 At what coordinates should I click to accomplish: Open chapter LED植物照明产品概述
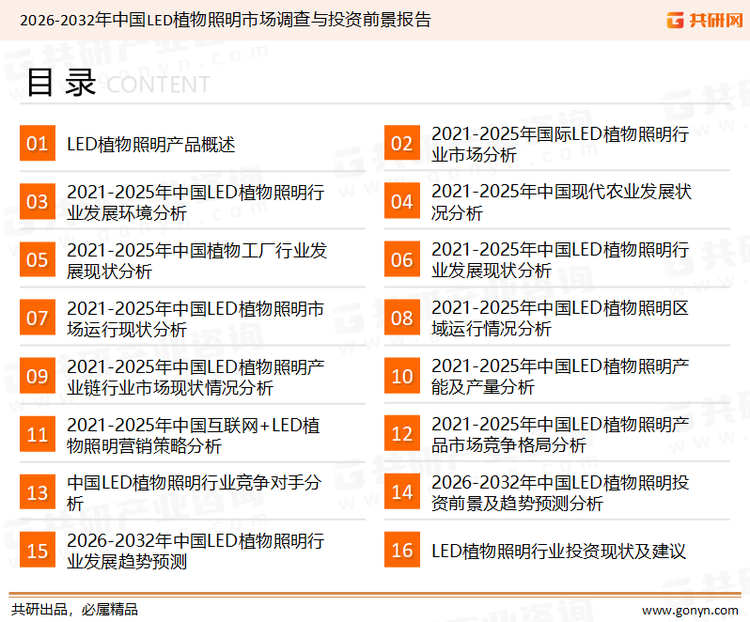click(151, 144)
